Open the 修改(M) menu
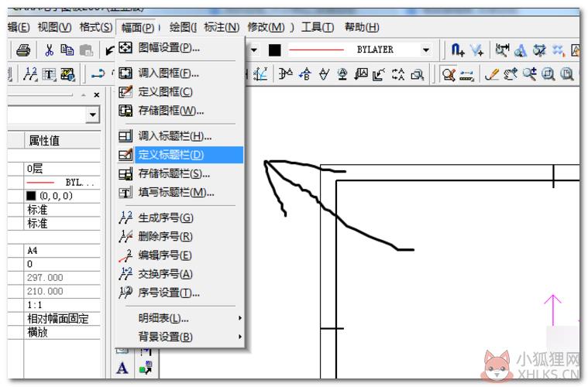 pos(266,27)
